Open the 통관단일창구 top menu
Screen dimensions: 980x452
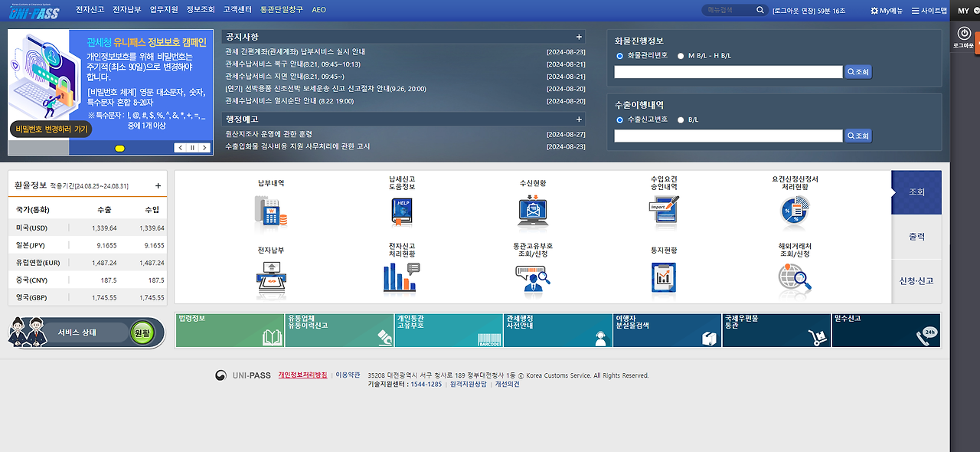[x=282, y=11]
